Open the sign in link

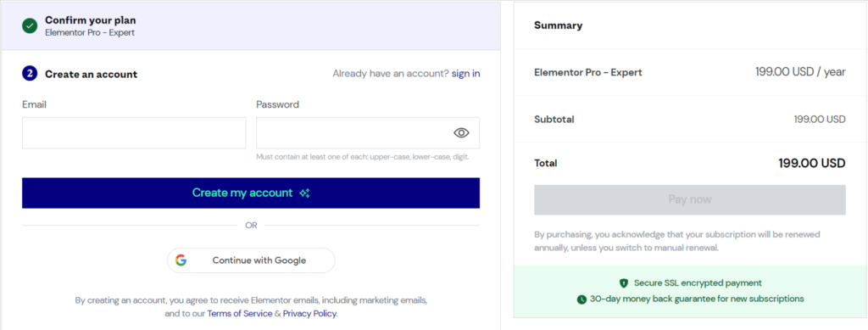466,74
